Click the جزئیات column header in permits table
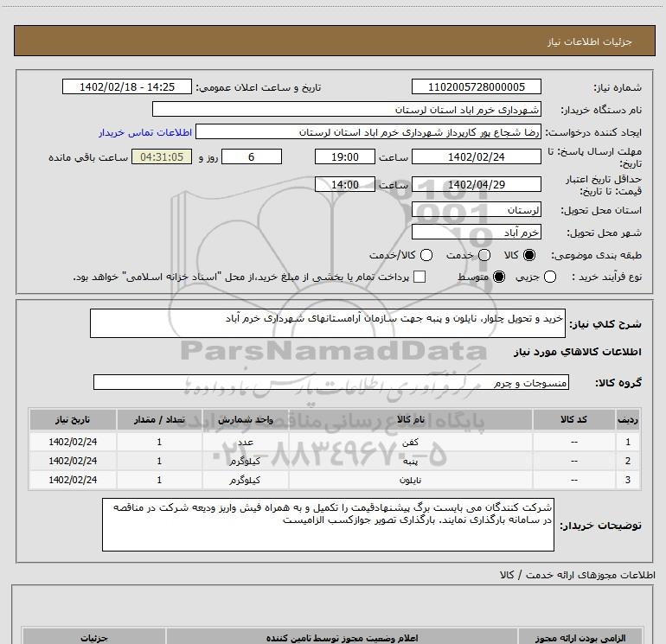Image resolution: width=666 pixels, height=644 pixels. click(94, 638)
